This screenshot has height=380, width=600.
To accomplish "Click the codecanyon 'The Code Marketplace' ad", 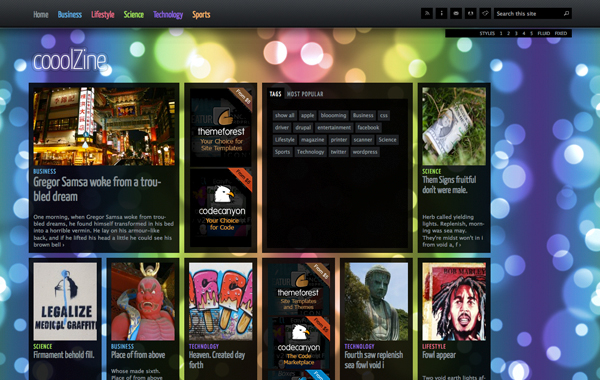I will [x=299, y=343].
